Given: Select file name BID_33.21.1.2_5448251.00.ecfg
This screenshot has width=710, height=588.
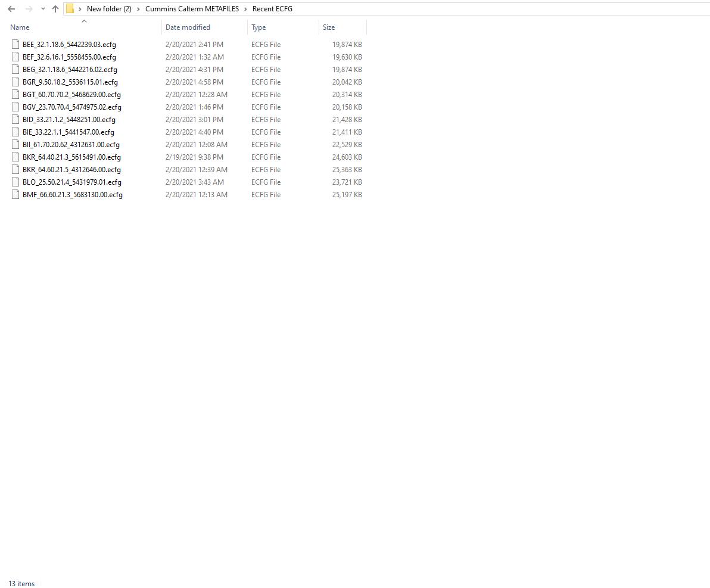Looking at the screenshot, I should tap(69, 120).
